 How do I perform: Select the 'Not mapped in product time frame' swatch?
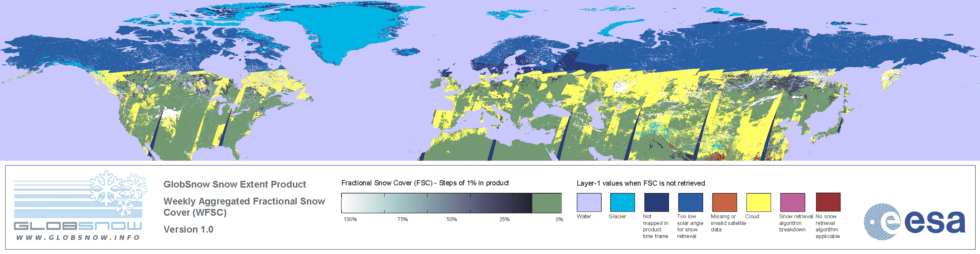(x=656, y=202)
